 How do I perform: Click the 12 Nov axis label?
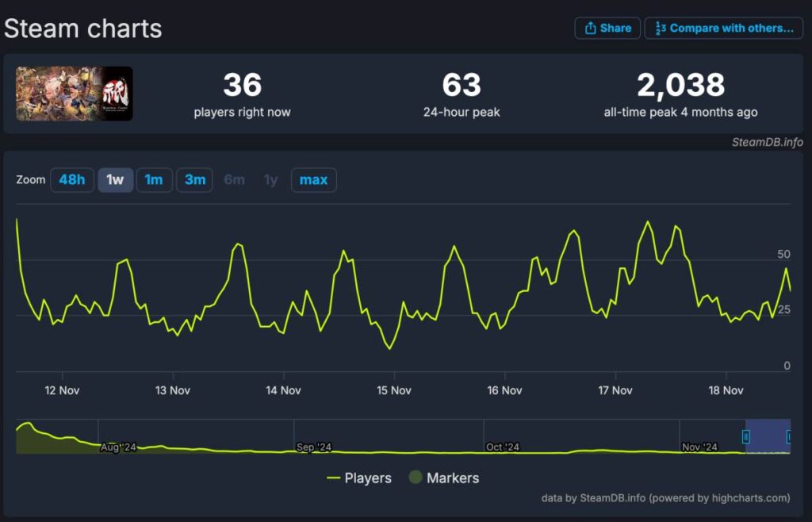(x=62, y=390)
